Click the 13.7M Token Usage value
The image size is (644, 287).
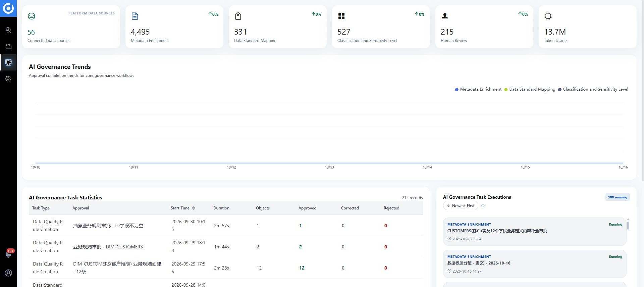(555, 32)
